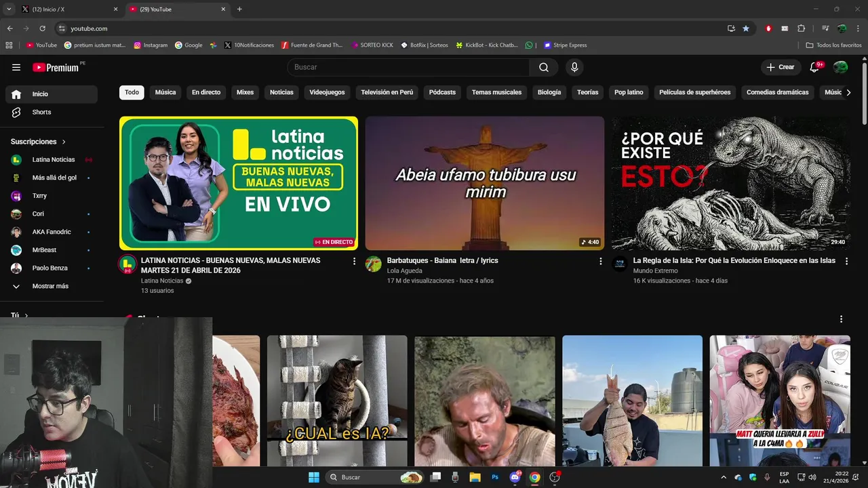
Task: Open the YouTube account avatar menu
Action: point(840,67)
